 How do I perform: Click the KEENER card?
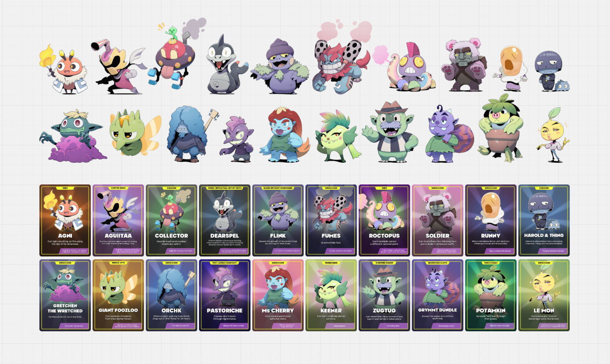(331, 295)
